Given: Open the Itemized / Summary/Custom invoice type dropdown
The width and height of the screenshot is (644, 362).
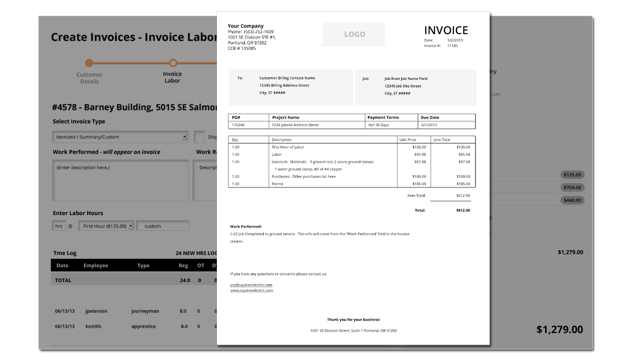Looking at the screenshot, I should pos(120,137).
